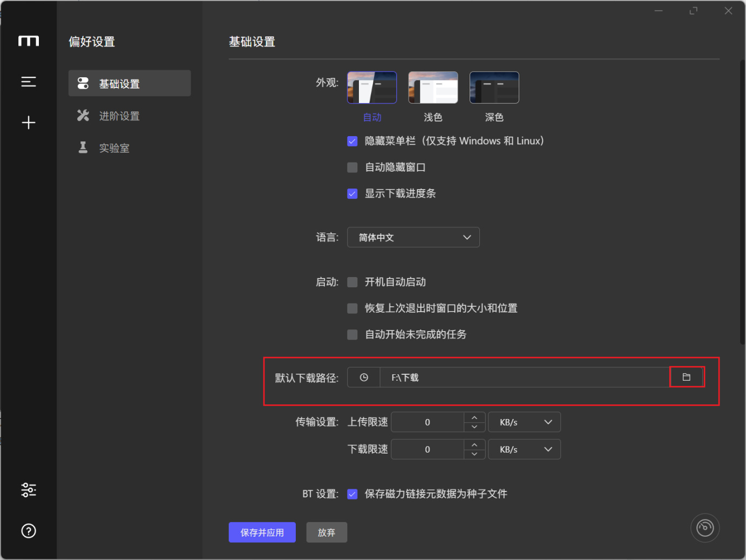The image size is (746, 560).
Task: Open upload limit KB/s unit dropdown
Action: point(524,422)
